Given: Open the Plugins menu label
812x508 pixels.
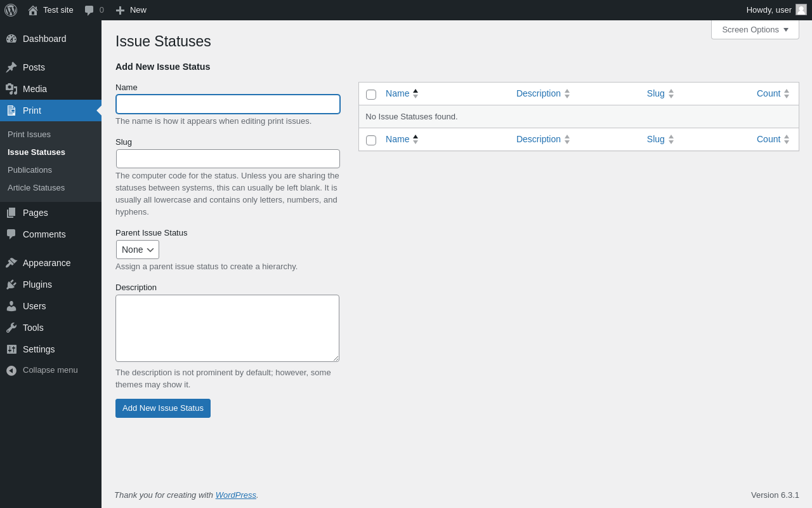Looking at the screenshot, I should point(37,284).
